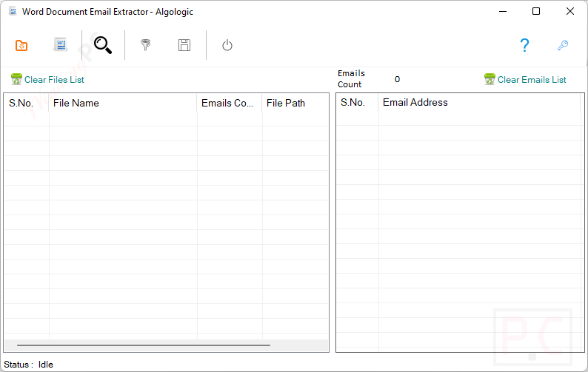Click the power stop icon

coord(227,45)
